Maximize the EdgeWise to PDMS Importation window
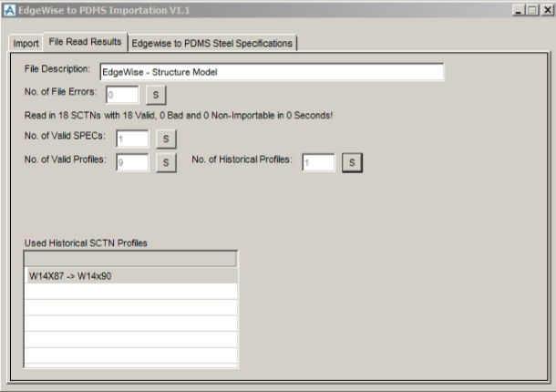This screenshot has height=392, width=556. click(x=532, y=10)
